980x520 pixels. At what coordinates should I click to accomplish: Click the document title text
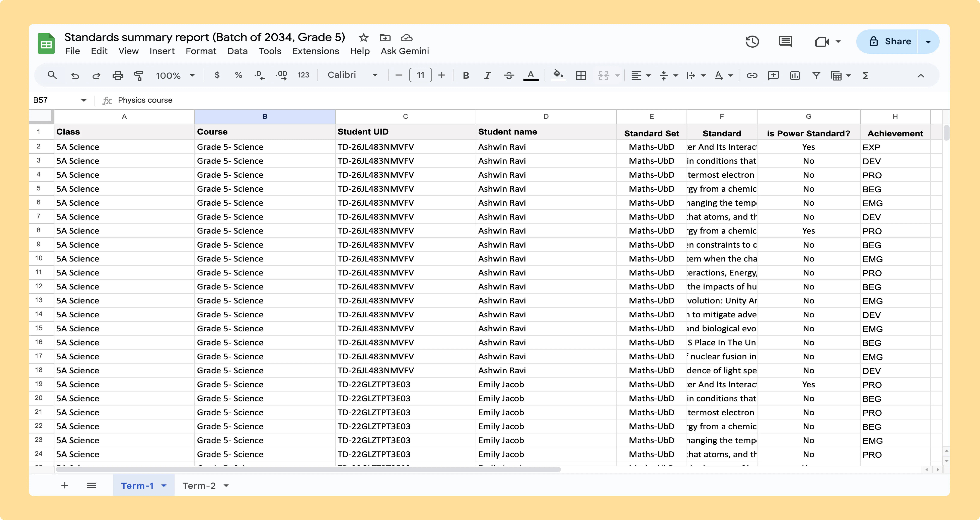pos(205,37)
